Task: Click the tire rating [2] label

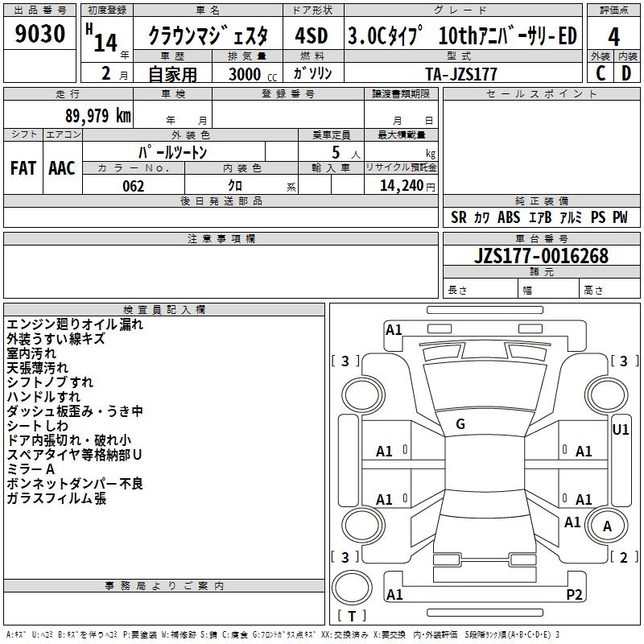Action: 624,557
